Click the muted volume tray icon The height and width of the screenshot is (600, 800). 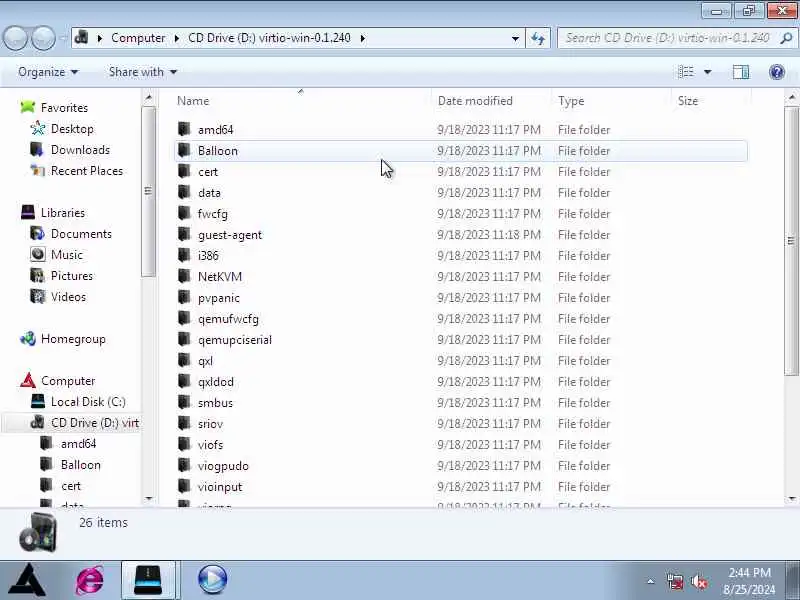pyautogui.click(x=699, y=581)
